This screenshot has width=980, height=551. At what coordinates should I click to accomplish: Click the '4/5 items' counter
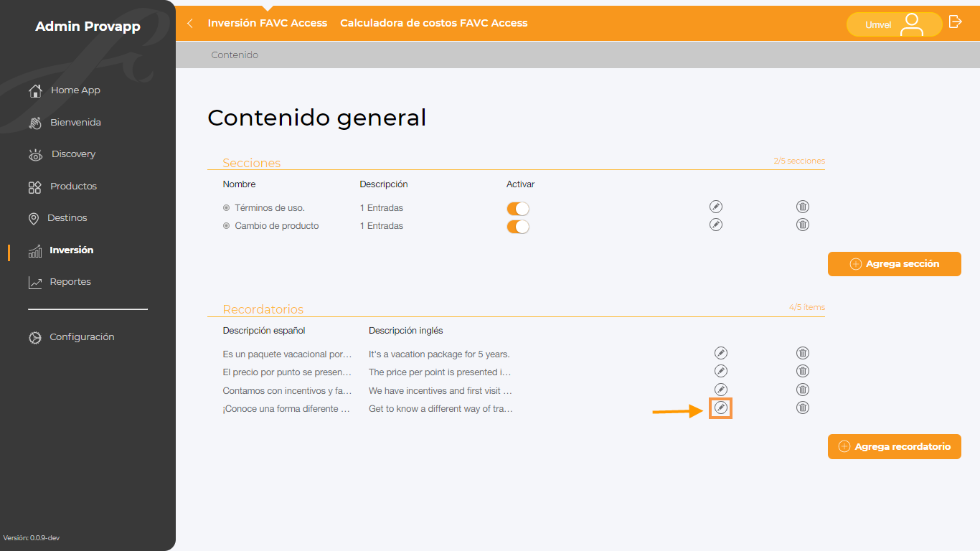point(807,307)
